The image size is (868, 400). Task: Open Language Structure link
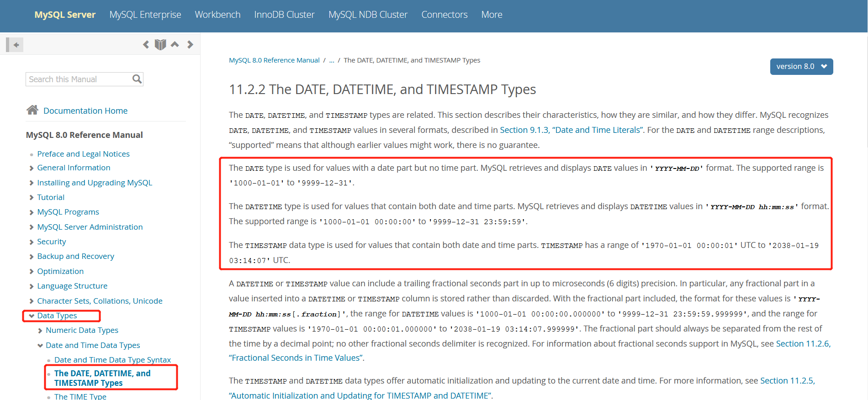72,286
